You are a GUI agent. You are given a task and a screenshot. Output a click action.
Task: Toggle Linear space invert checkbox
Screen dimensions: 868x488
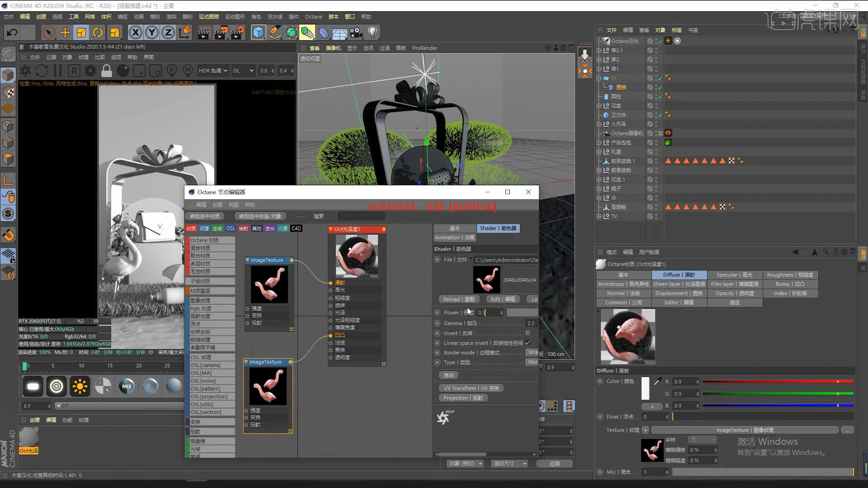click(x=528, y=343)
